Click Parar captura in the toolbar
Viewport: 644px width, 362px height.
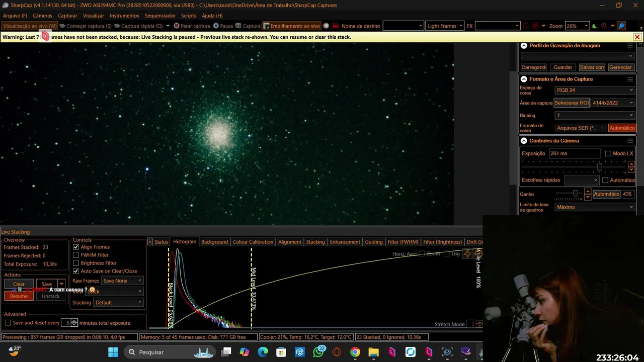point(192,26)
